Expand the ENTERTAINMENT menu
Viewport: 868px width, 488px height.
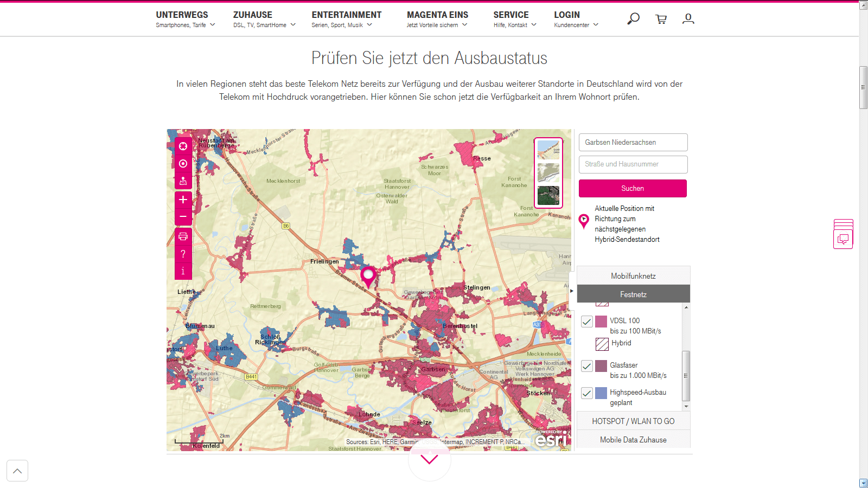pyautogui.click(x=346, y=19)
